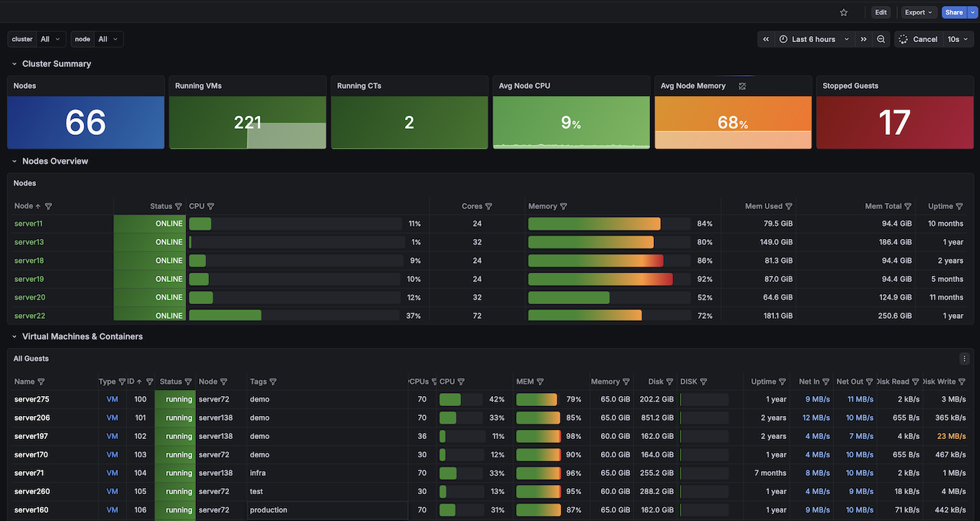Open the node variable dropdown
980x521 pixels.
click(109, 39)
